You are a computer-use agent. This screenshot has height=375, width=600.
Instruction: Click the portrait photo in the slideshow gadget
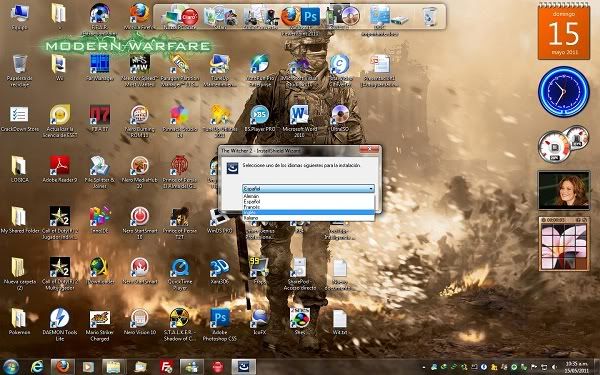564,190
